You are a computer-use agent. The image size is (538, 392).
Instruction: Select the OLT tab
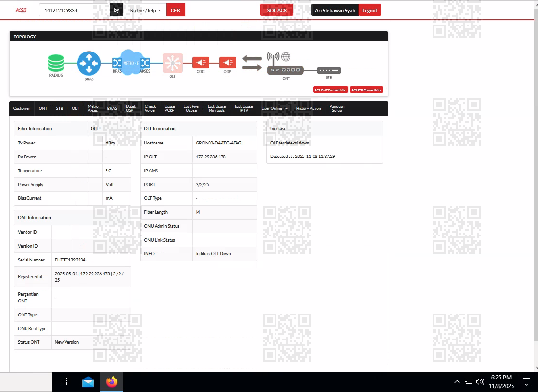pos(75,108)
